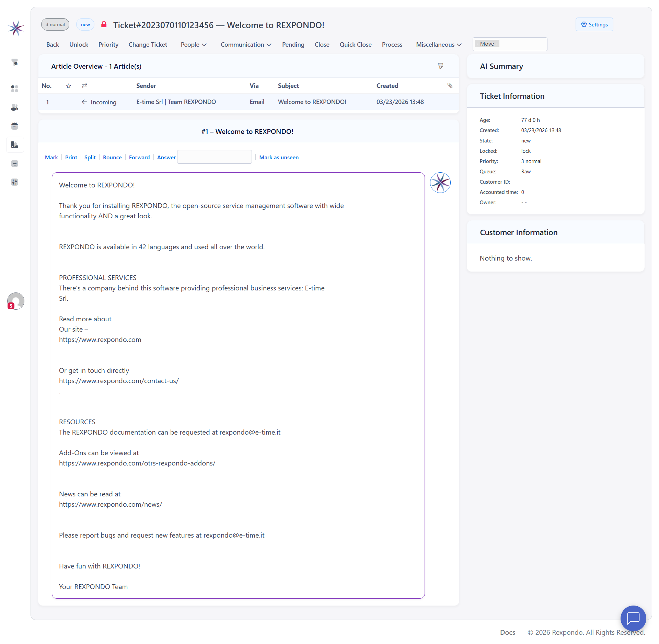
Task: Click the '3 normal' priority badge
Action: (55, 24)
